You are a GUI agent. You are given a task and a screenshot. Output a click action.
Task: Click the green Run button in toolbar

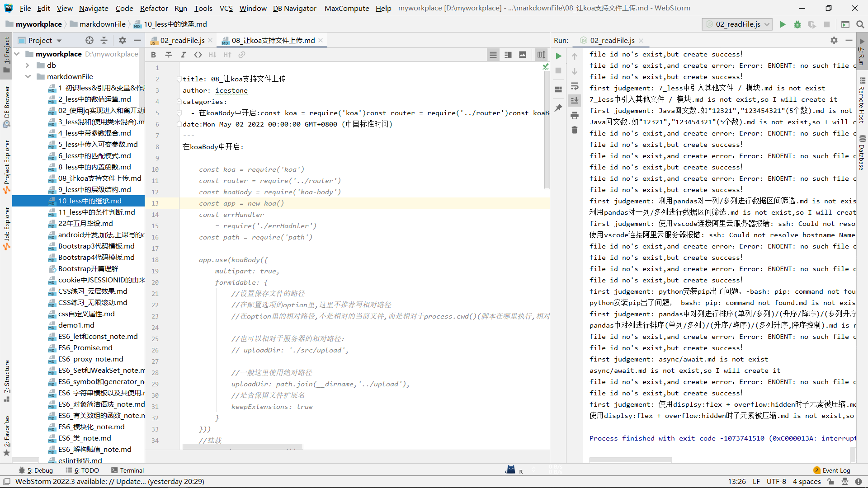783,24
